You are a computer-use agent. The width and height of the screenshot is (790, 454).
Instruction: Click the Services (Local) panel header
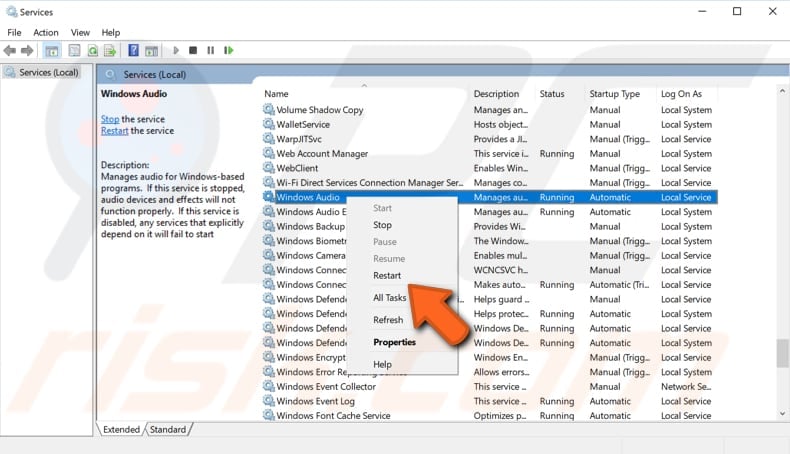[155, 75]
